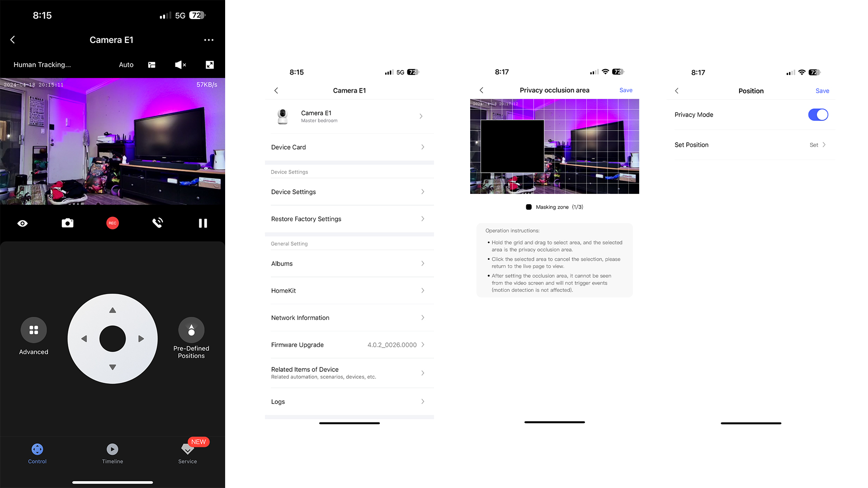
Task: Expand Network Information section
Action: tap(348, 318)
